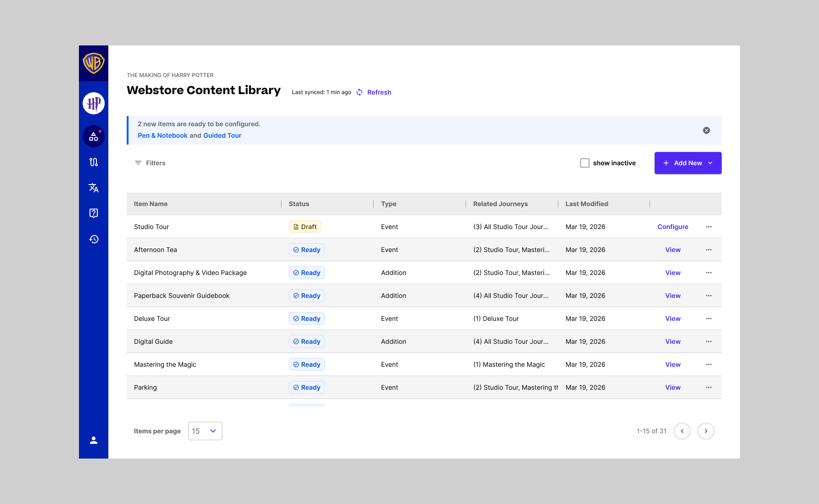
Task: Open more options for Digital Guide row
Action: tap(709, 342)
